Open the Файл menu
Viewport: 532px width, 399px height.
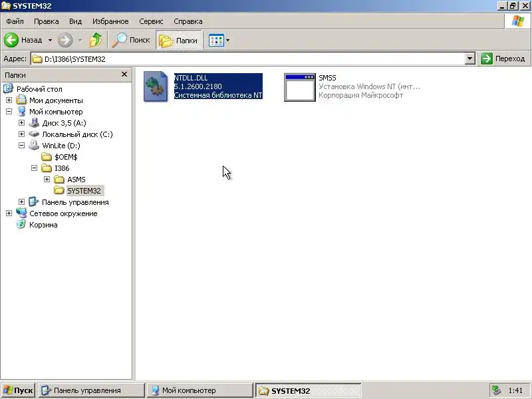(x=15, y=21)
